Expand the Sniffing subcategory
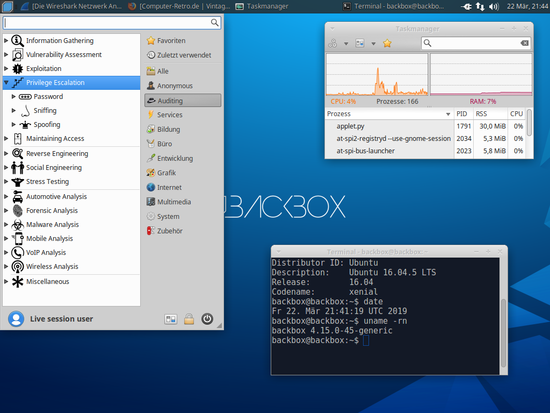550x413 pixels. (x=13, y=111)
